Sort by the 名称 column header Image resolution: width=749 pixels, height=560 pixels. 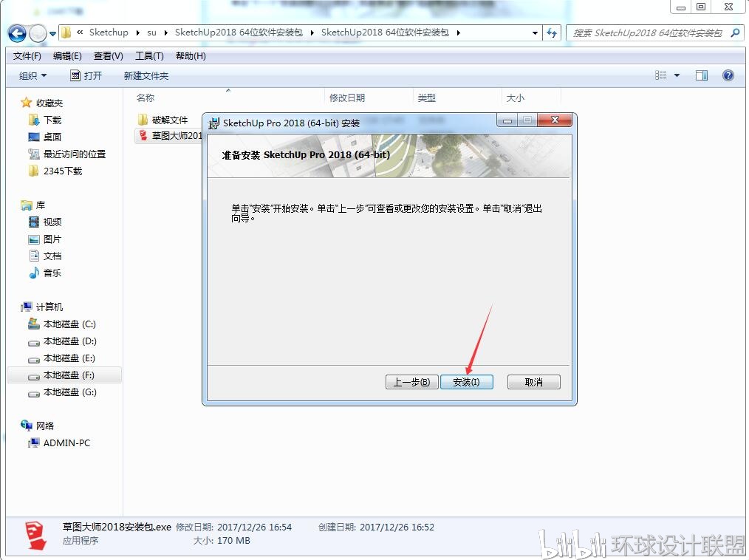pyautogui.click(x=146, y=98)
